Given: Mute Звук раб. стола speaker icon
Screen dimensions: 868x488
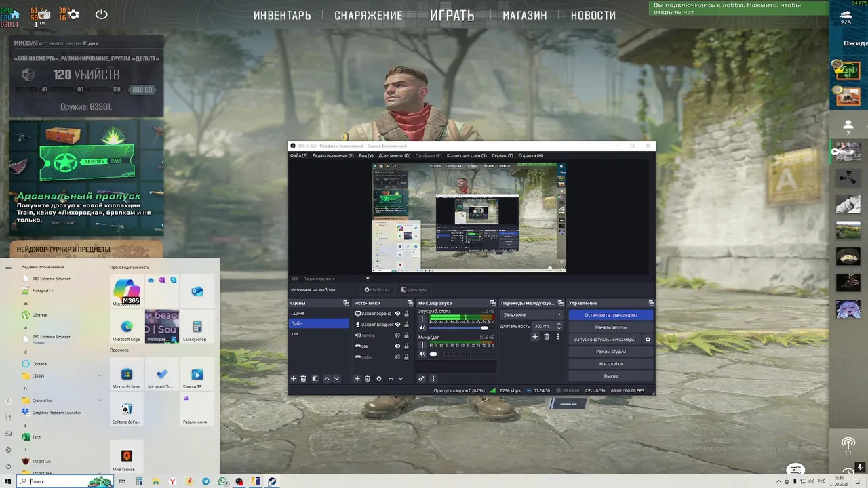Looking at the screenshot, I should (422, 328).
